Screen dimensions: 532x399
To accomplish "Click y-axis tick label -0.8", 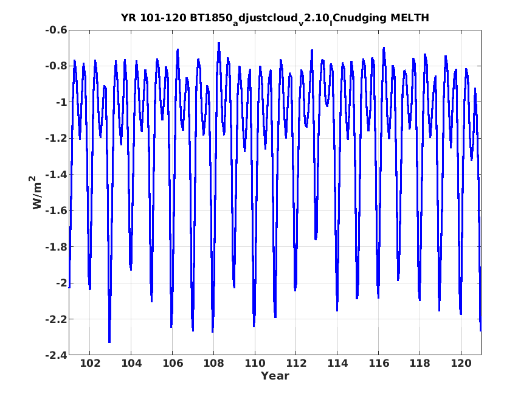I will (x=56, y=66).
